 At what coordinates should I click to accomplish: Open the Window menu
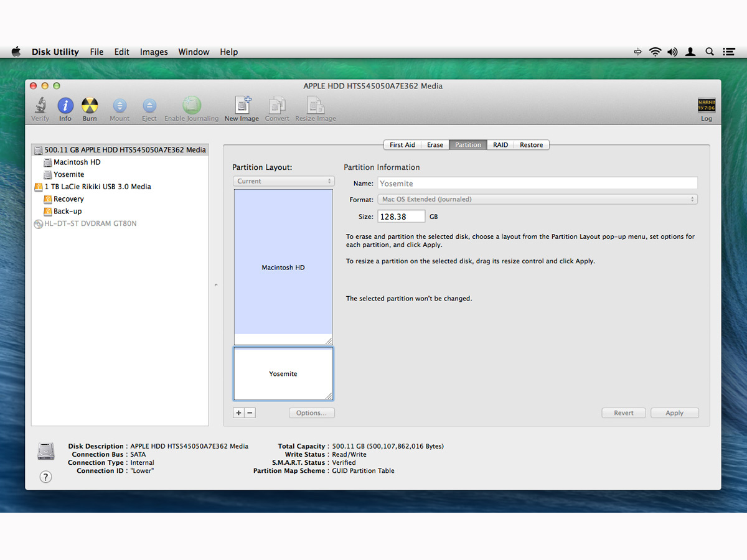194,52
